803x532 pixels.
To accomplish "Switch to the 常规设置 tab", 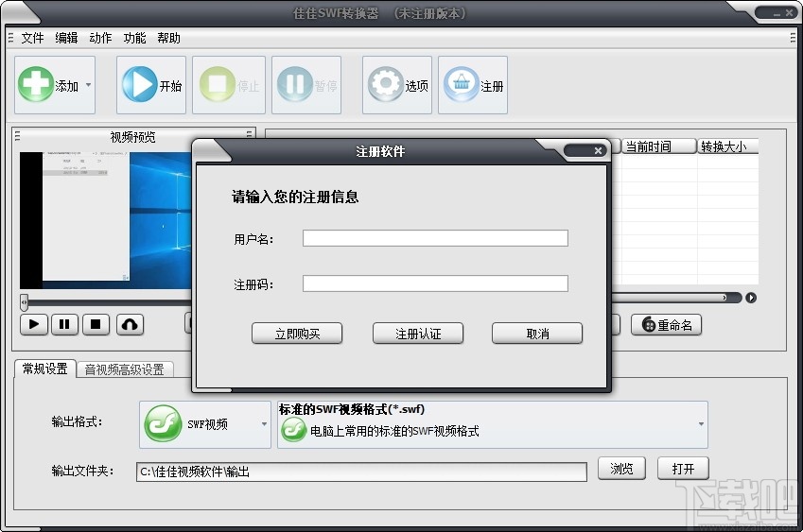I will [45, 369].
